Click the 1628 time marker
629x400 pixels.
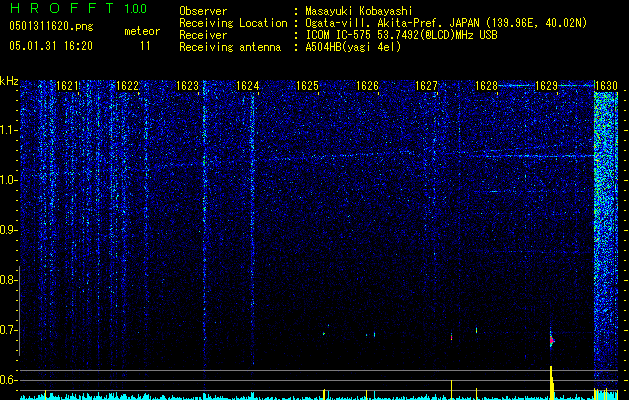point(486,86)
